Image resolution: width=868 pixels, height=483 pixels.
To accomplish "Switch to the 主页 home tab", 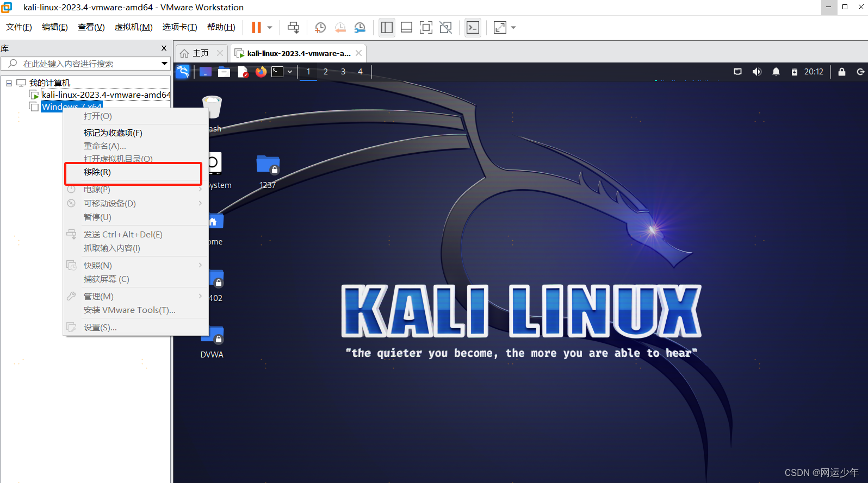I will [201, 53].
